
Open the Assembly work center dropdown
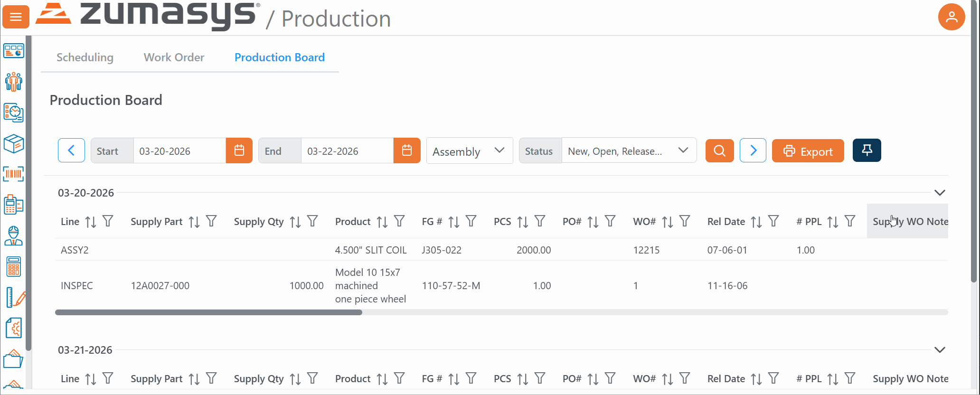coord(470,150)
